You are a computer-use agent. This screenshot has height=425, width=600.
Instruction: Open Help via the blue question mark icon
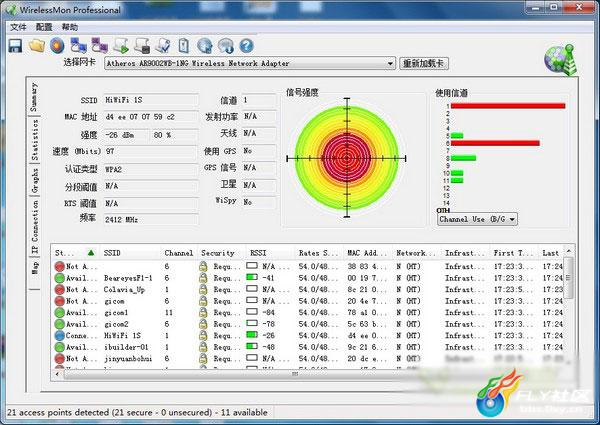pos(246,46)
